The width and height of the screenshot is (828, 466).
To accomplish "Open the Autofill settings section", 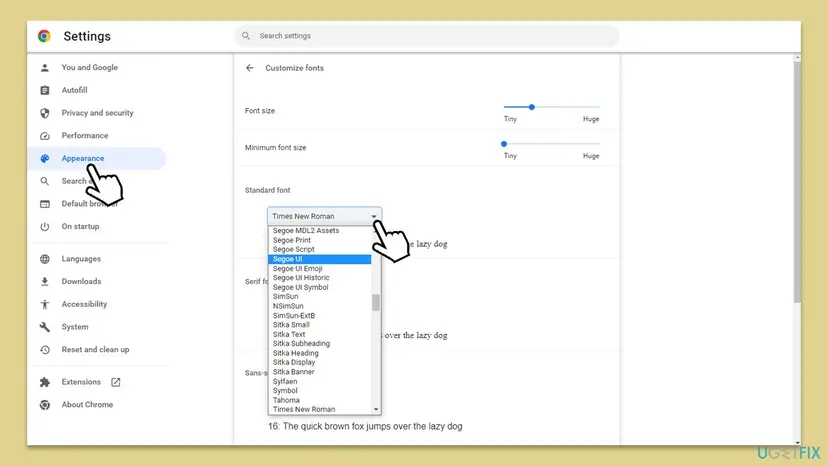I will coord(74,90).
